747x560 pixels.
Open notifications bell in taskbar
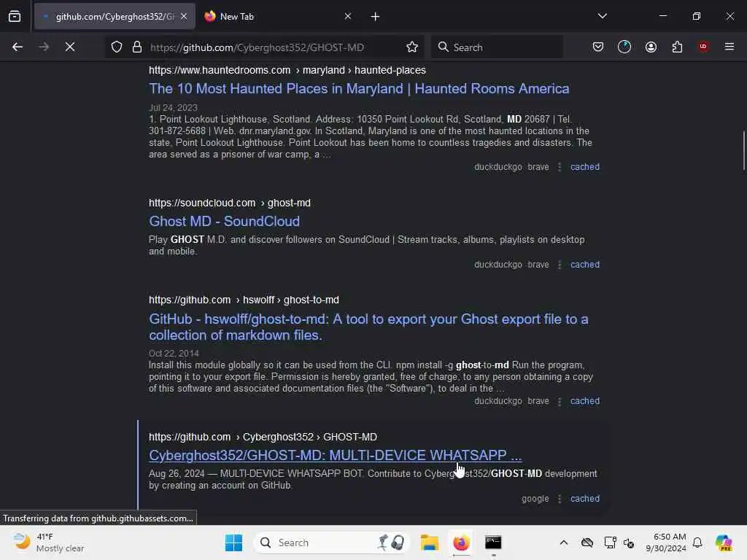point(697,542)
